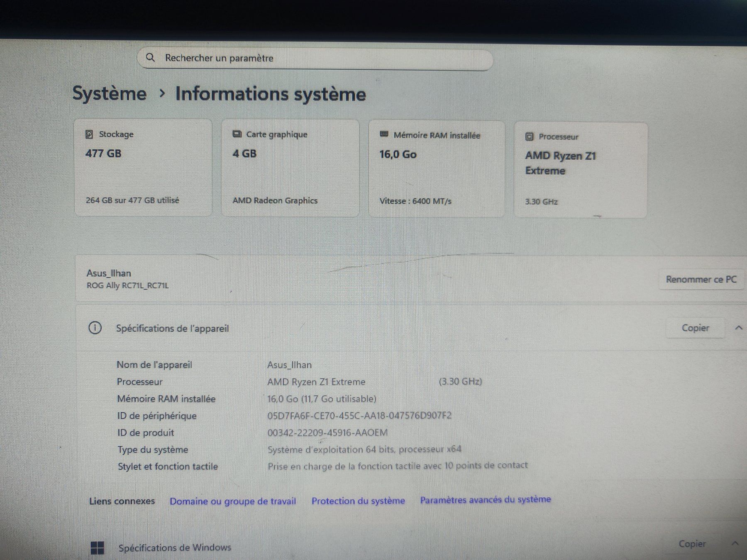The image size is (747, 560).
Task: Click the breadcrumb chevron after Système
Action: point(162,94)
